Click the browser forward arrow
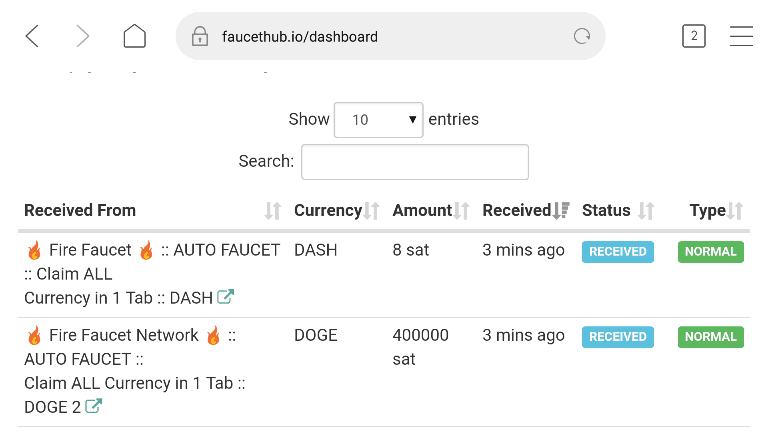Image resolution: width=768 pixels, height=432 pixels. 82,36
